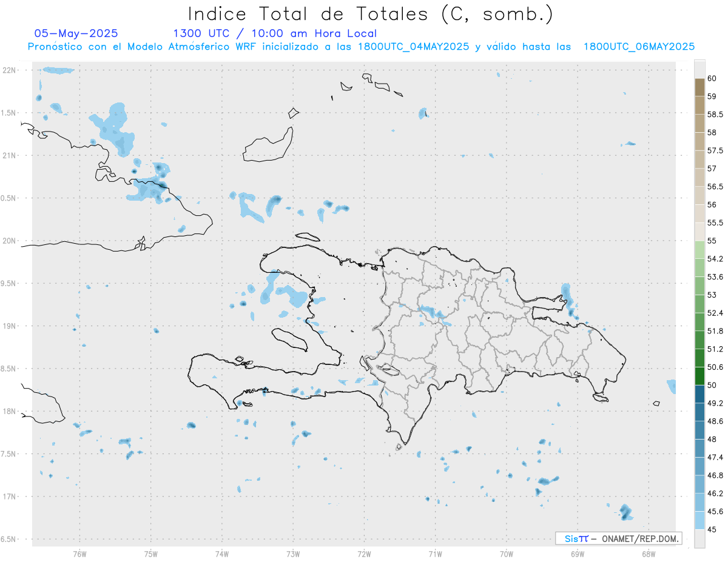The image size is (728, 562).
Task: Click the "20N" latitude axis label
Action: pos(9,241)
